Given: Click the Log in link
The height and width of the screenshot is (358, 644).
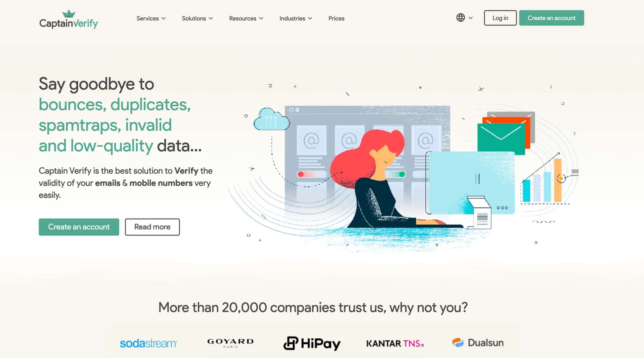Looking at the screenshot, I should click(500, 18).
